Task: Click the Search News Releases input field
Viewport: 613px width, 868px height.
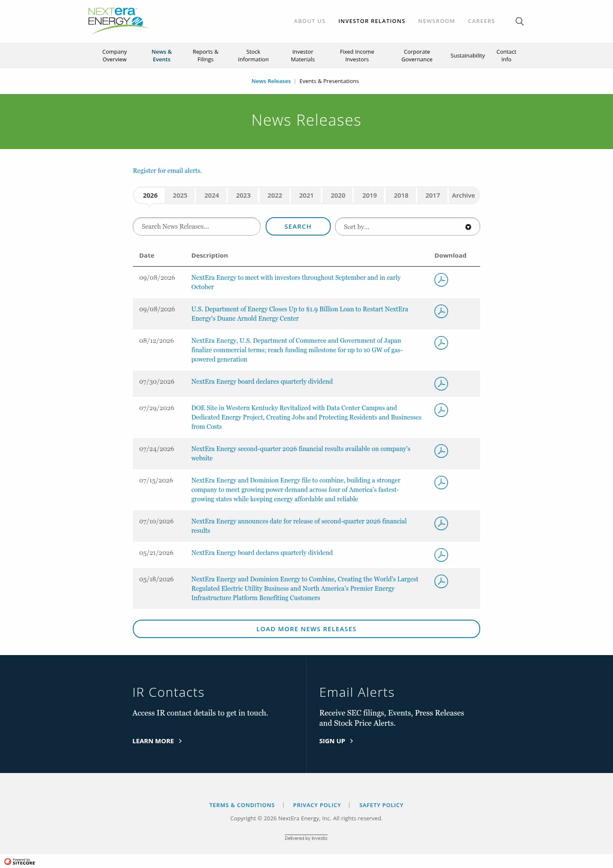Action: [x=197, y=227]
